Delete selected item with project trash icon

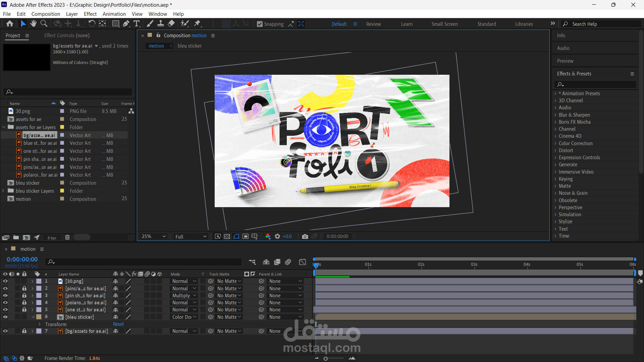(x=67, y=237)
